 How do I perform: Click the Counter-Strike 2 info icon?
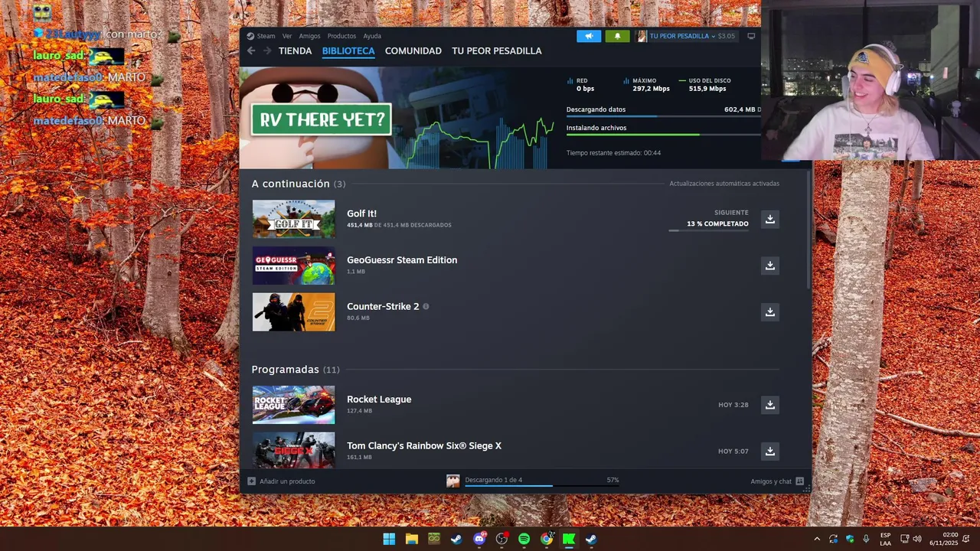(x=426, y=306)
